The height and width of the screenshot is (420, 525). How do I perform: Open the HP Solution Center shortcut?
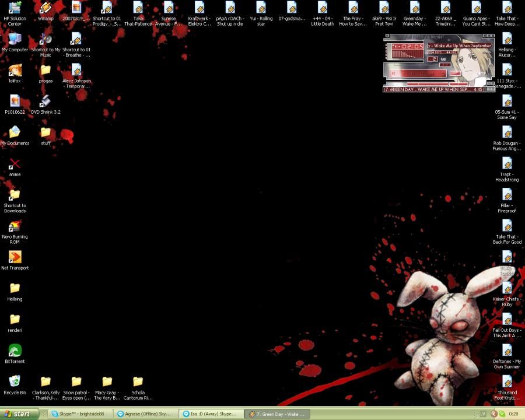15,13
